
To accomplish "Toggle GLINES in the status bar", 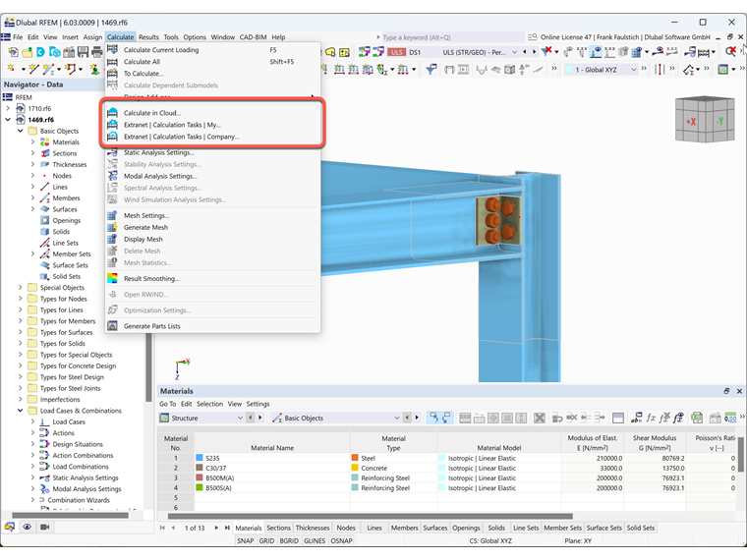I will pos(315,540).
